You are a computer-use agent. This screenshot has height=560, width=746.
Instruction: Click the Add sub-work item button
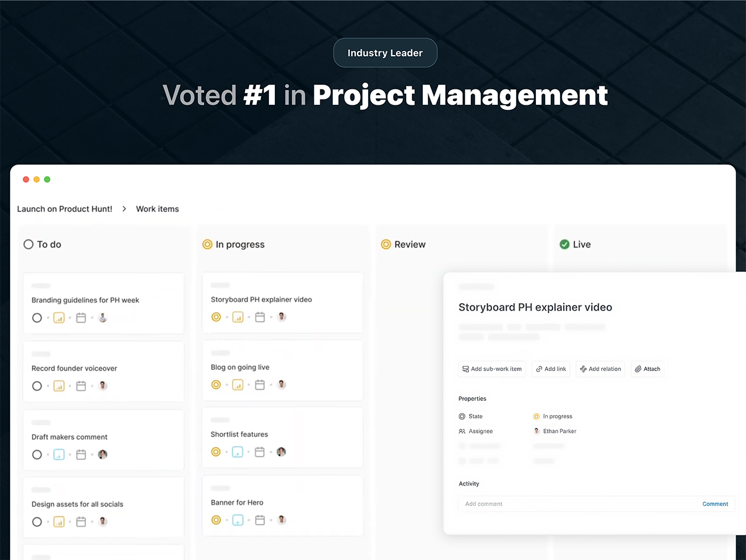491,369
